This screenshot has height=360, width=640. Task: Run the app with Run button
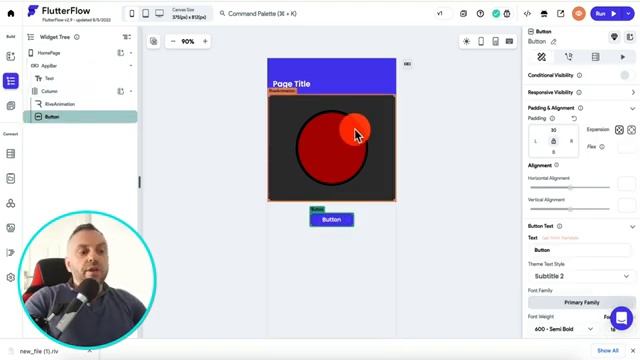[x=605, y=13]
